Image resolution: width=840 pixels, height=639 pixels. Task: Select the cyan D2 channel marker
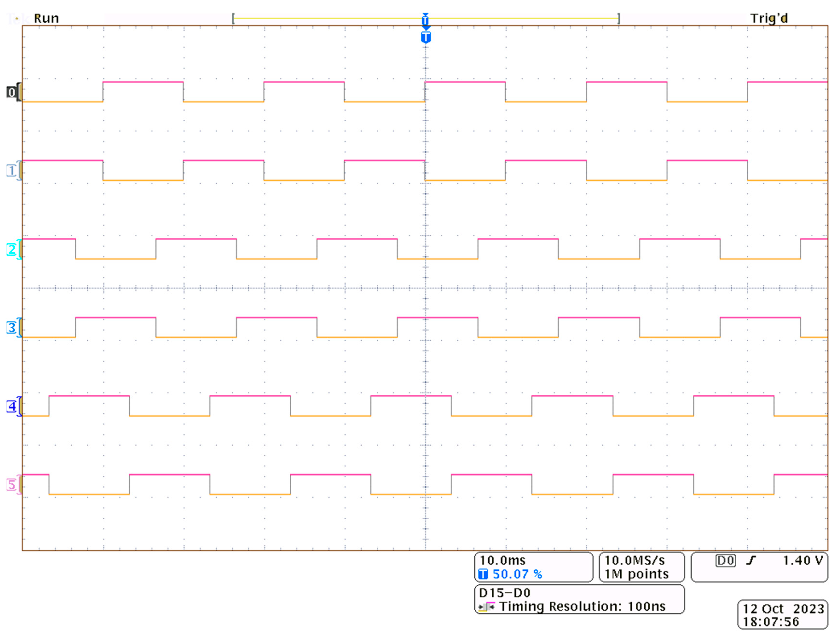[11, 249]
